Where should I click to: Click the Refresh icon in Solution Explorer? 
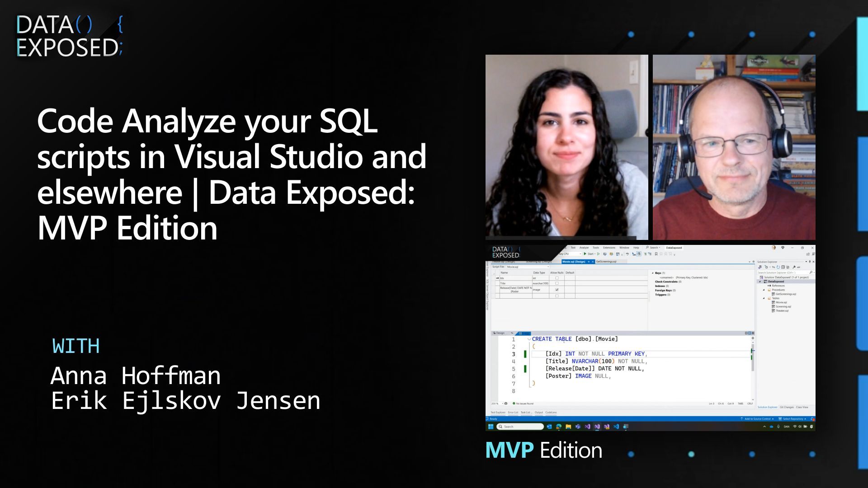coord(778,267)
